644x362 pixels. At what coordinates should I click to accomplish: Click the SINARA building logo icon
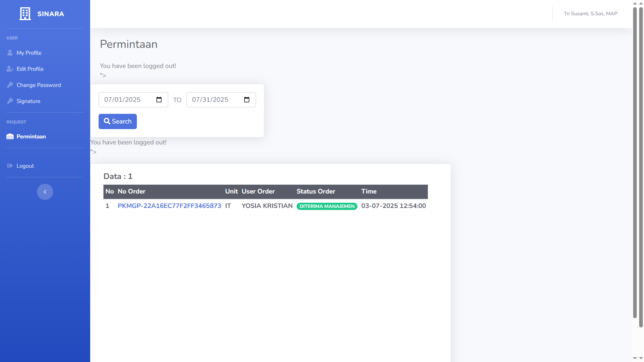pos(25,14)
